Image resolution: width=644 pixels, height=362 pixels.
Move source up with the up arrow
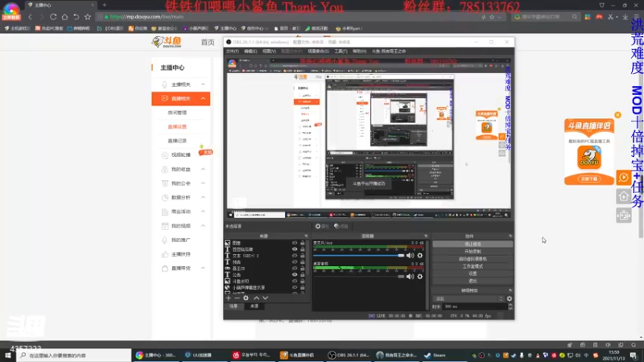pos(256,298)
